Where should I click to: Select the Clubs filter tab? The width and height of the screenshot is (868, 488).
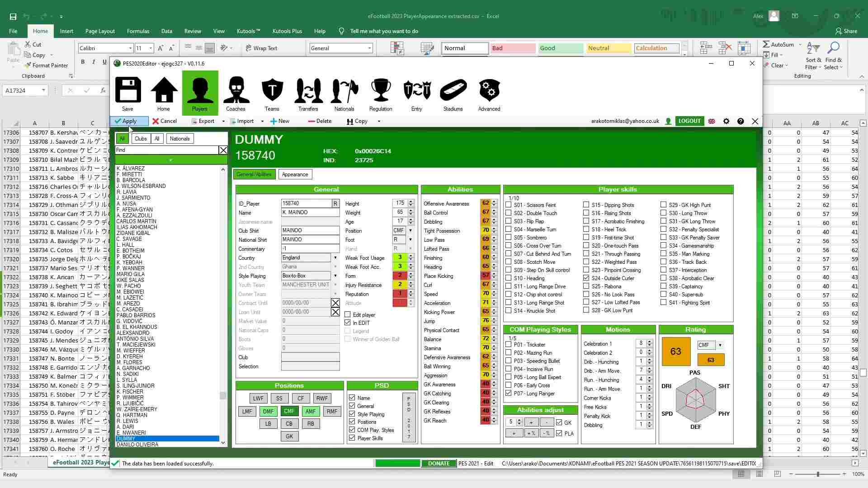[141, 139]
